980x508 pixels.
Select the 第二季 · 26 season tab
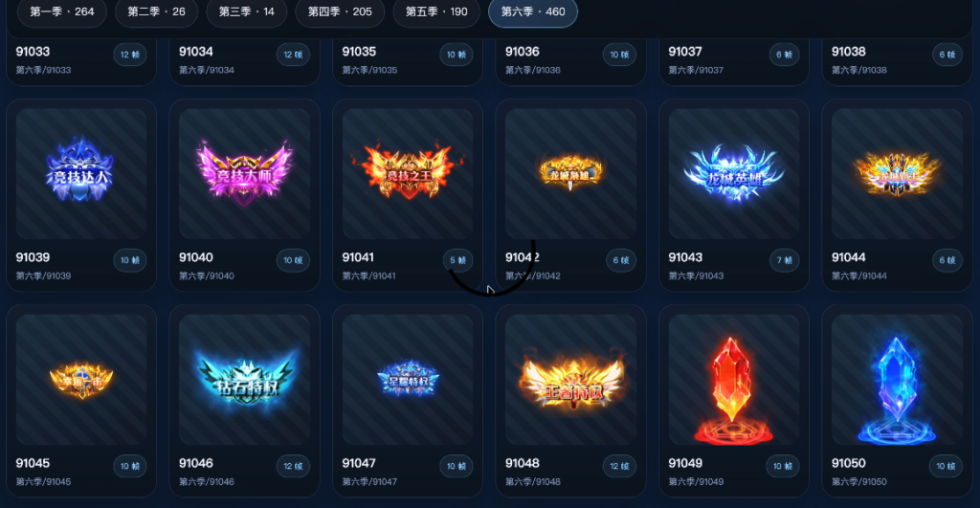coord(156,11)
